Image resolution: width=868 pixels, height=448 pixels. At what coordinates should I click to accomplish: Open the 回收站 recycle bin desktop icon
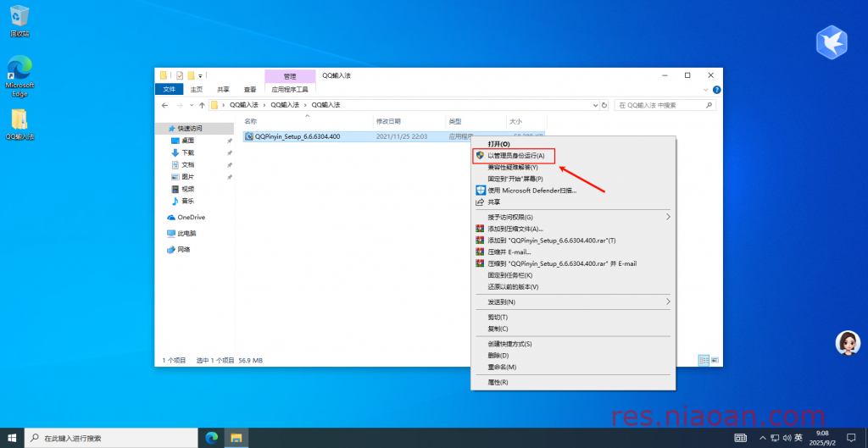(19, 21)
